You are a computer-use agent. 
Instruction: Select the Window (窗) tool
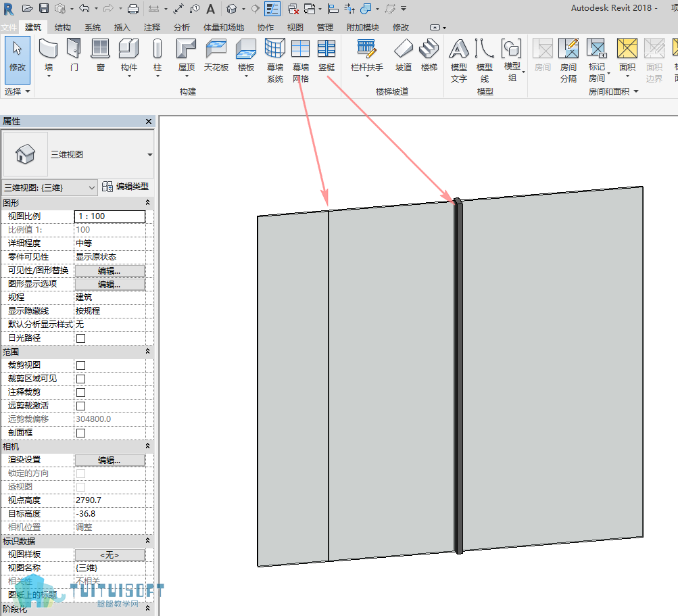[100, 55]
